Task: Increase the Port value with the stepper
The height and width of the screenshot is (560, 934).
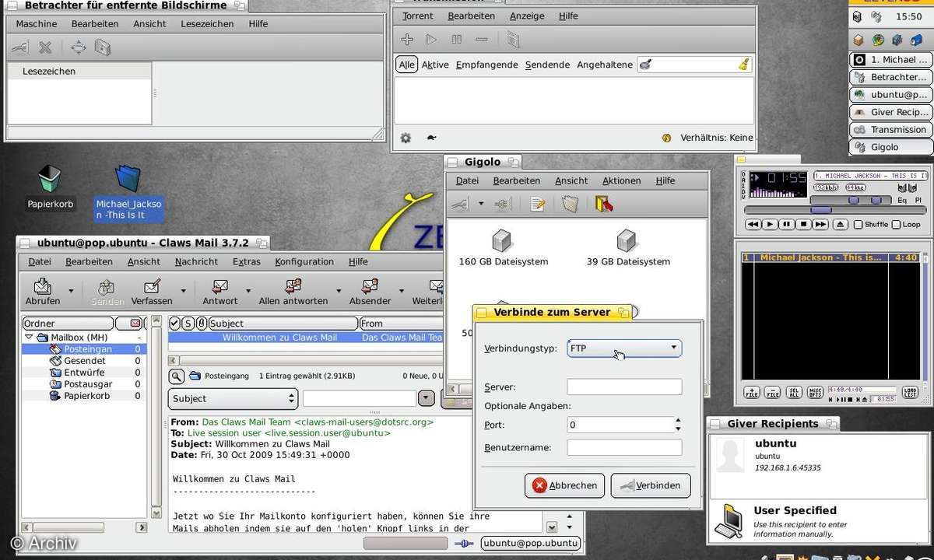Action: pyautogui.click(x=678, y=421)
